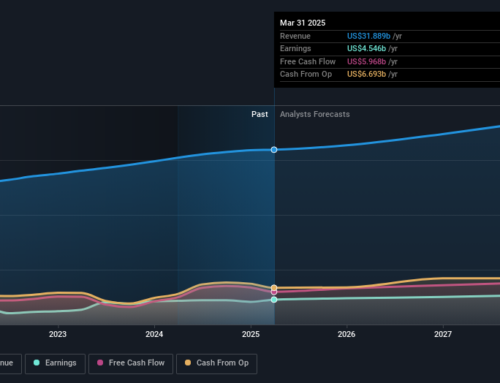
Task: Click the Analysts Forecasts label
Action: coord(315,114)
